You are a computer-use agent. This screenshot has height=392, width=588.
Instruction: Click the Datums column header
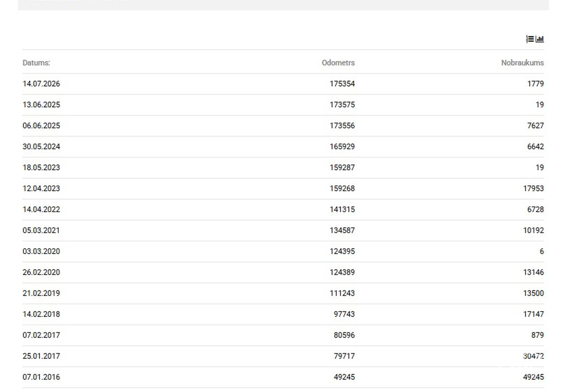point(36,63)
